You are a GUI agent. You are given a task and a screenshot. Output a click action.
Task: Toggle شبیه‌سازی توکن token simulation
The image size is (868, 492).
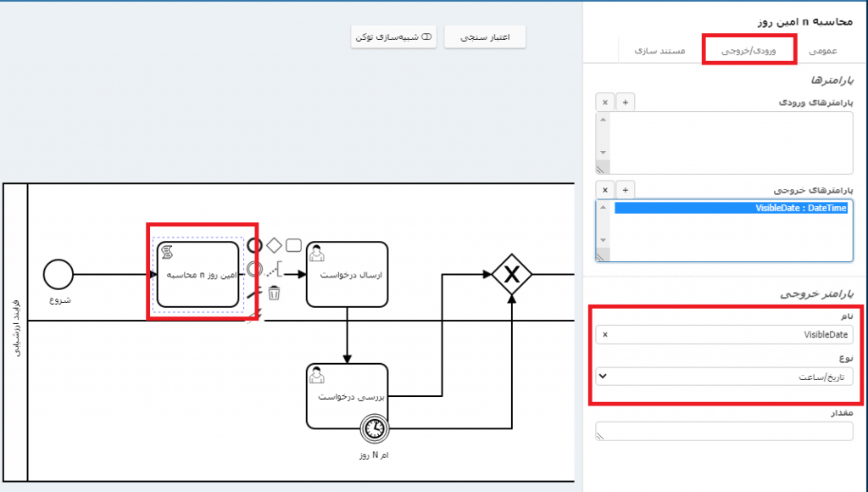click(x=393, y=37)
